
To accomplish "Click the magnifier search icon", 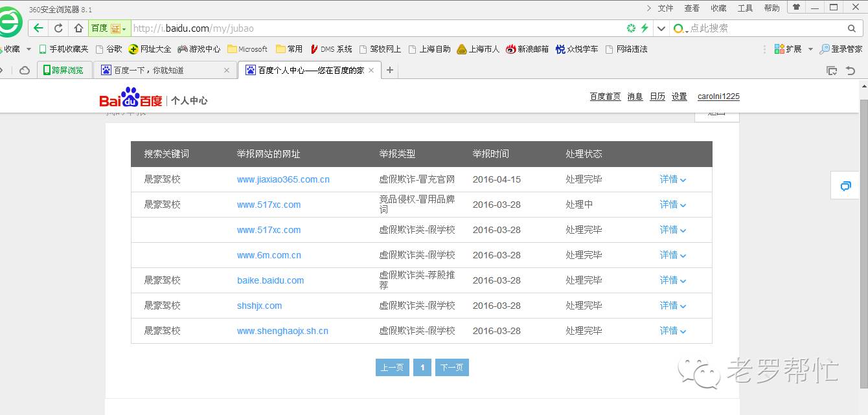I will pos(852,28).
